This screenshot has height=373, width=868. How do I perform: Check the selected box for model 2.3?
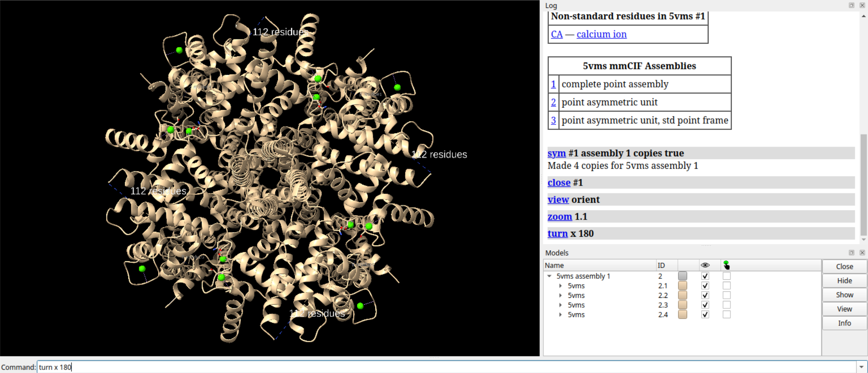click(x=726, y=305)
